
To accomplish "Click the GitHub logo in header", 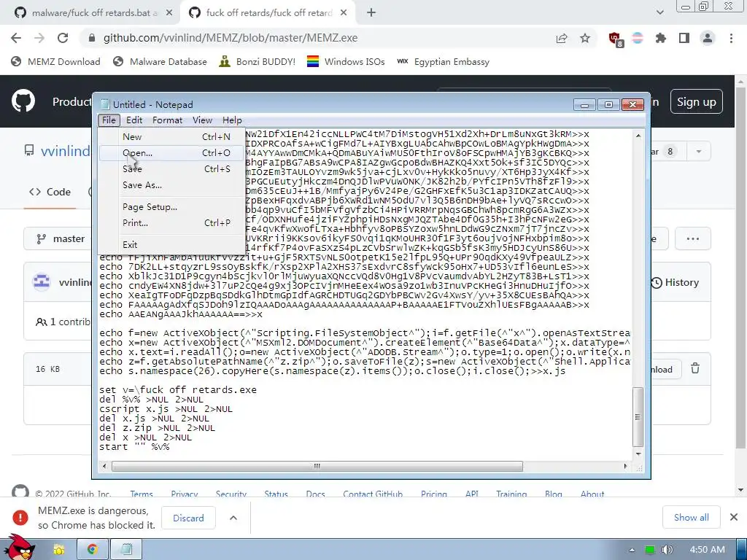I will click(x=23, y=101).
